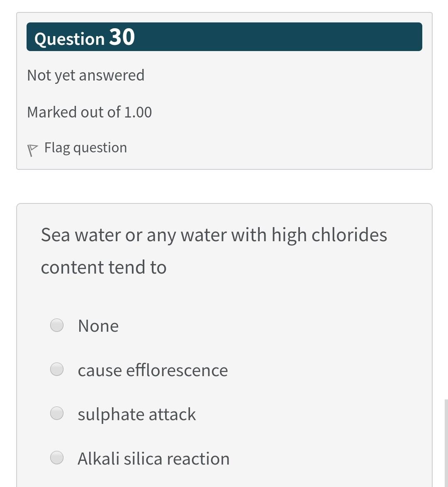The width and height of the screenshot is (448, 487).
Task: Select the Alkali silica reaction radio button
Action: tap(57, 458)
